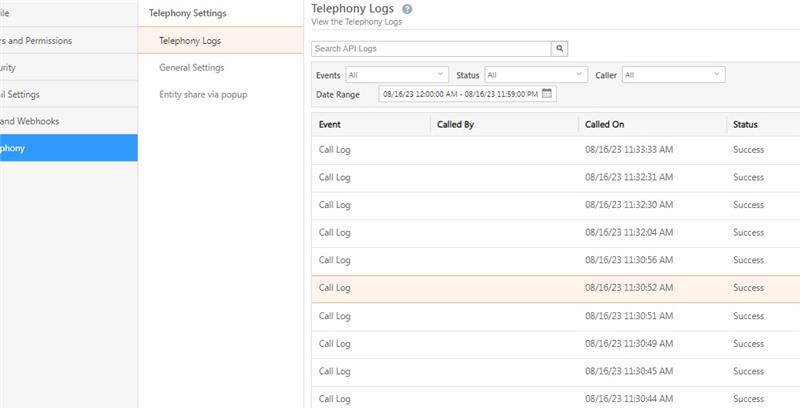Open the Webhooks sidebar item
Image resolution: width=800 pixels, height=408 pixels.
tap(40, 121)
